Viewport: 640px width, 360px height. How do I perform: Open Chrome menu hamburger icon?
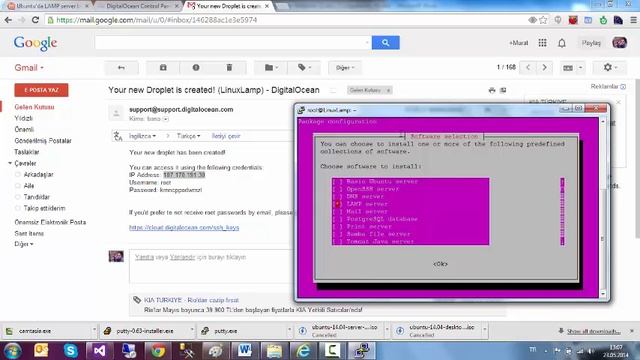633,20
